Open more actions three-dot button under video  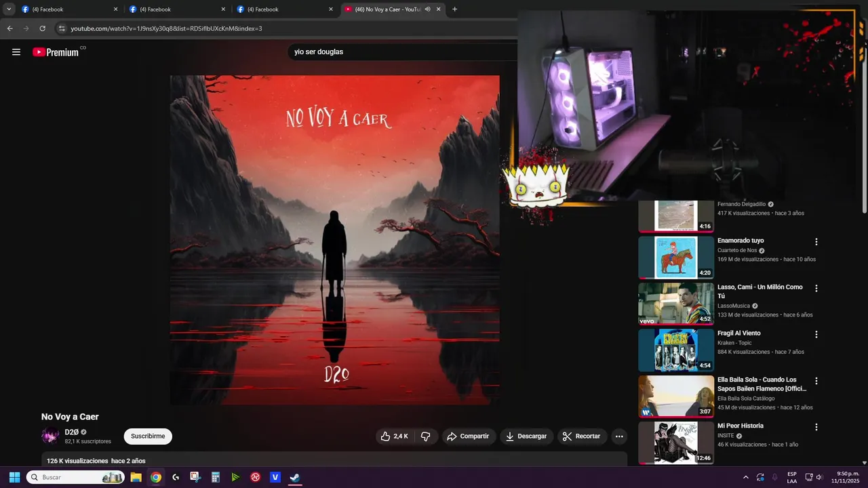coord(619,436)
